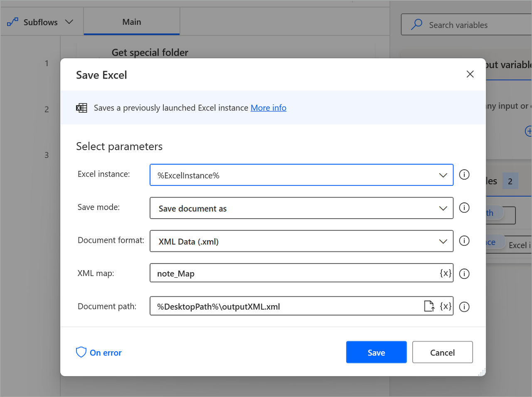Expand the Excel instance dropdown
The height and width of the screenshot is (397, 532).
[x=443, y=175]
